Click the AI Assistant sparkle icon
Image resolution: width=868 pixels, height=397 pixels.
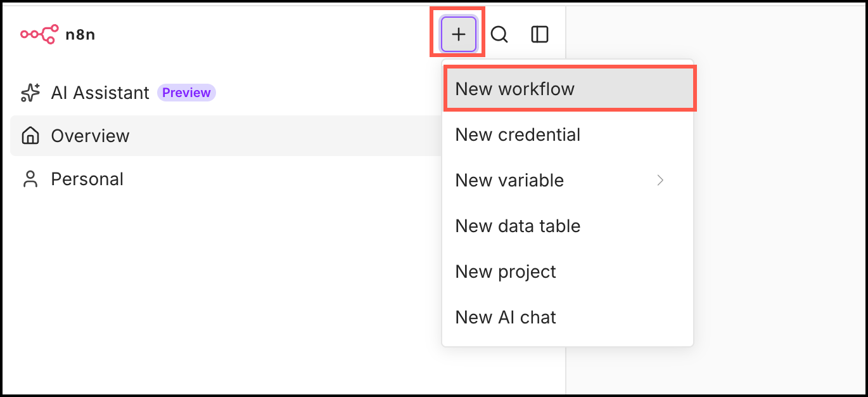[30, 93]
